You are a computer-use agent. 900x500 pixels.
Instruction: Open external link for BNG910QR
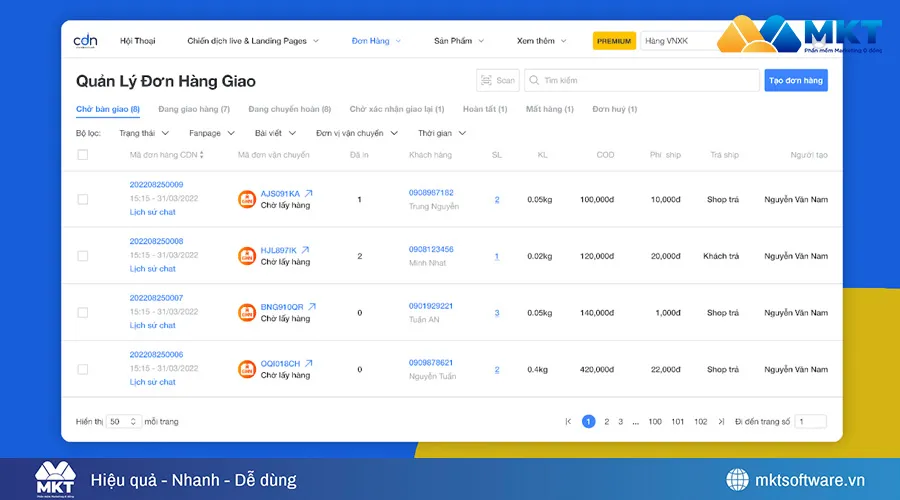pos(312,307)
